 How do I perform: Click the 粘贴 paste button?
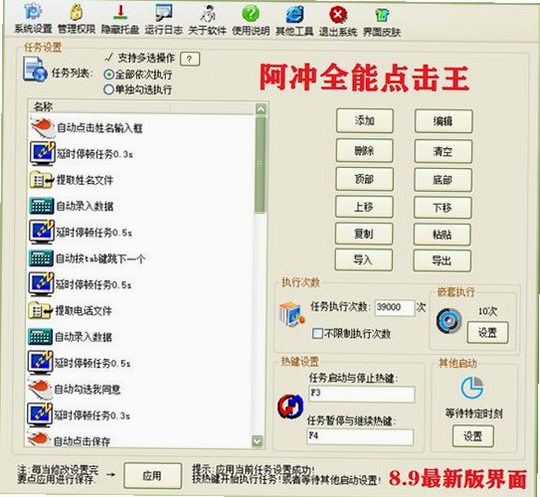(x=442, y=235)
